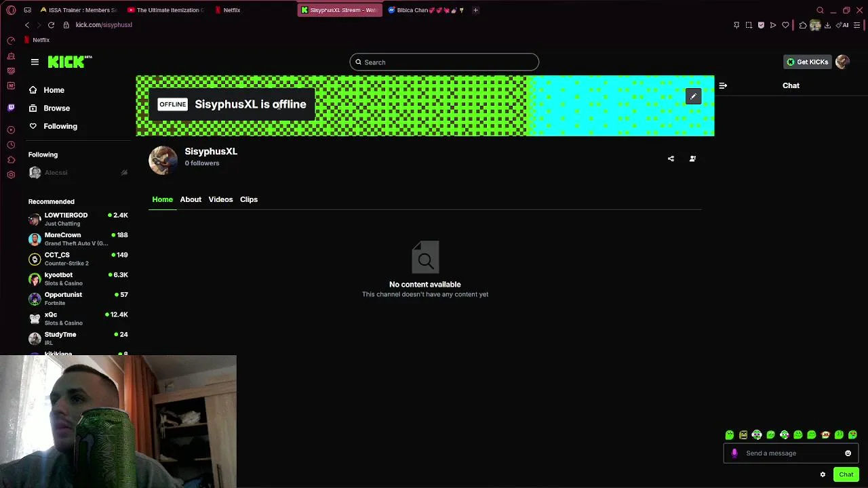
Task: Switch to the About tab
Action: (191, 199)
